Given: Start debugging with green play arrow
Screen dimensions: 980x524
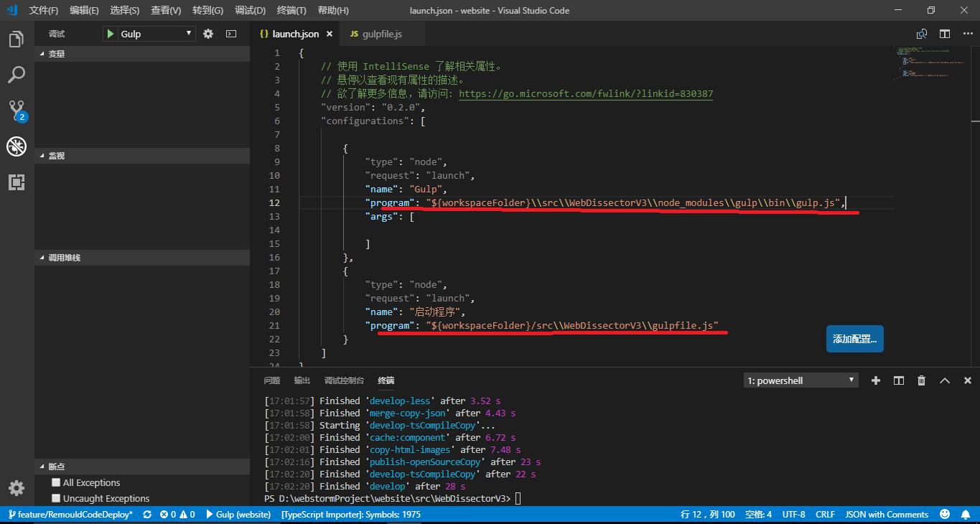Looking at the screenshot, I should [x=111, y=34].
